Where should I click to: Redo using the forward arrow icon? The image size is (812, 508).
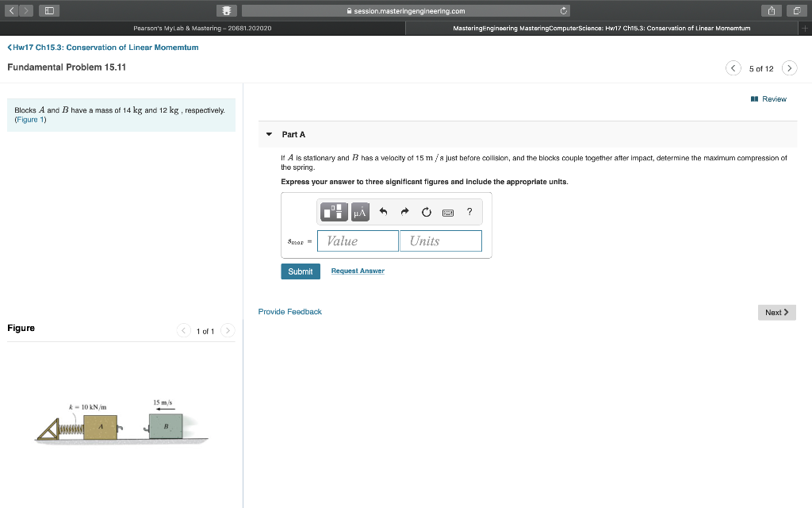coord(404,212)
